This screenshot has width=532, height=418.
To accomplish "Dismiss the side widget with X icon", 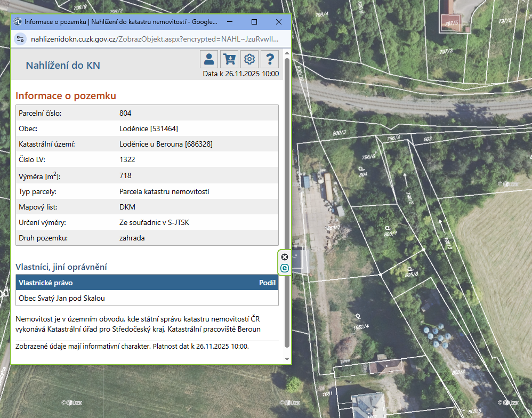I will tap(285, 257).
